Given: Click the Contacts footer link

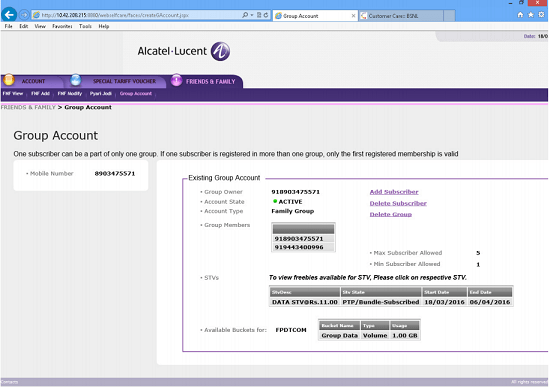Looking at the screenshot, I should (x=9, y=382).
